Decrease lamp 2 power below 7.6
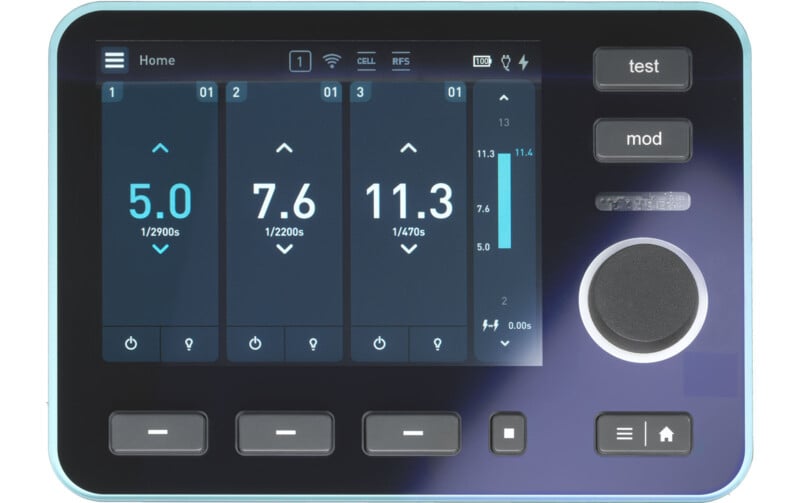The height and width of the screenshot is (503, 800). click(x=284, y=249)
